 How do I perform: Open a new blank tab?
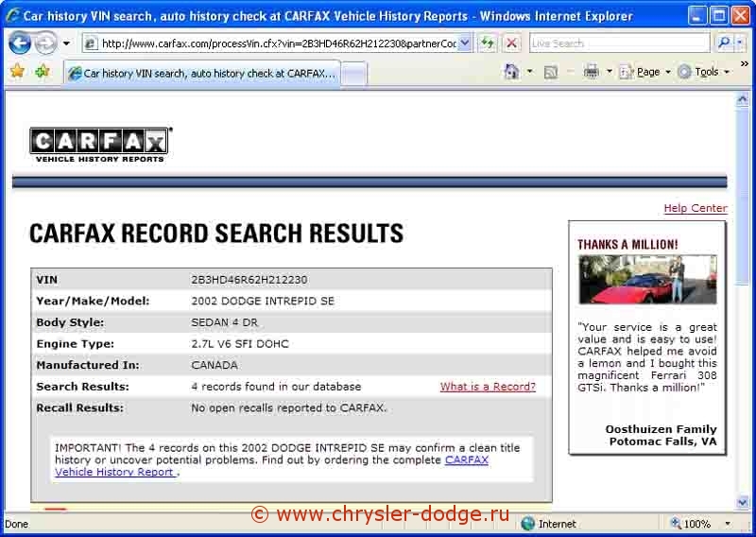click(x=353, y=75)
